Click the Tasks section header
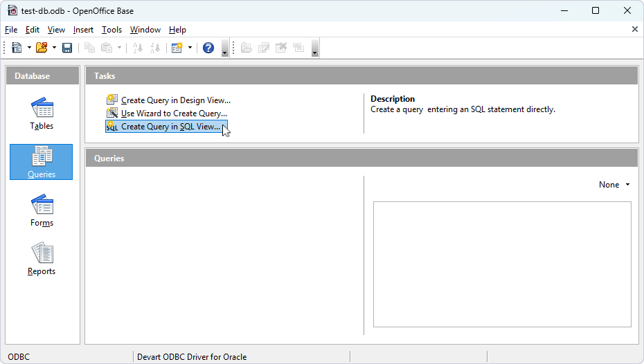 click(x=361, y=76)
